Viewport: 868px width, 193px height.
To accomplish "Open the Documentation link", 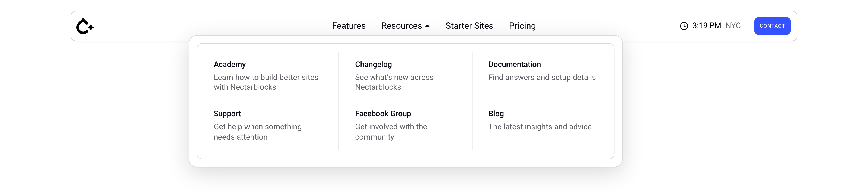I will 514,64.
